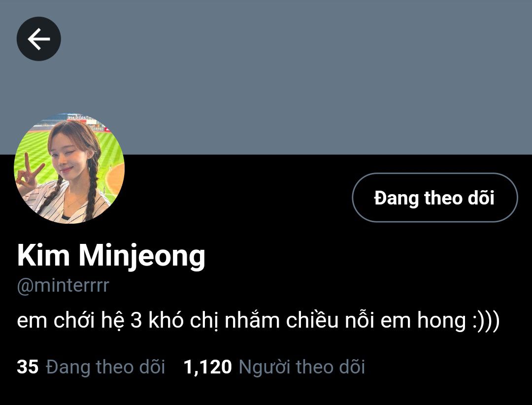Open the 35 following list
The image size is (532, 405).
click(91, 367)
